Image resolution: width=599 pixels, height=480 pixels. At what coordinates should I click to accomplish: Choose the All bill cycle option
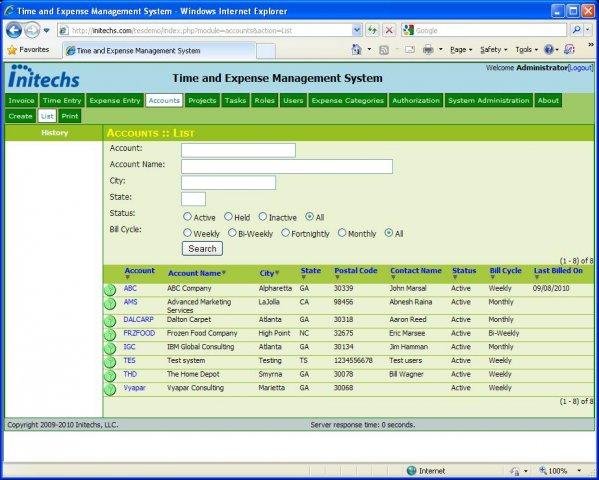pyautogui.click(x=389, y=233)
